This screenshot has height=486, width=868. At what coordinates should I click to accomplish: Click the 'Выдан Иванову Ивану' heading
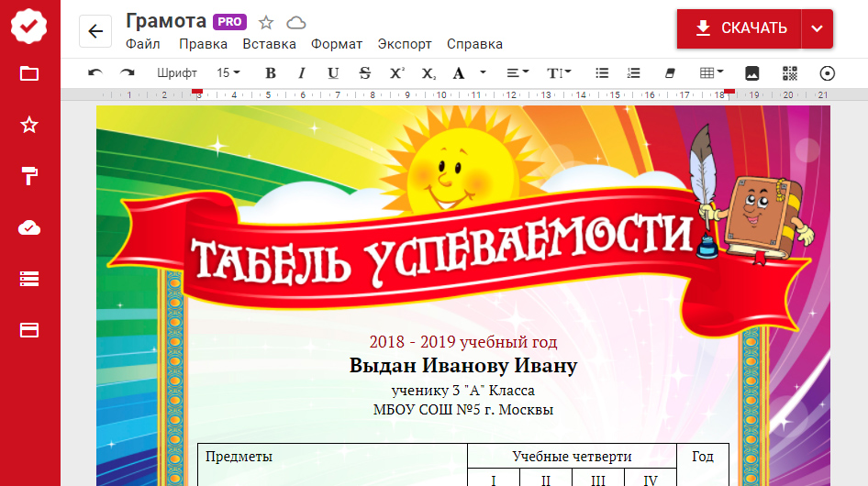[462, 365]
